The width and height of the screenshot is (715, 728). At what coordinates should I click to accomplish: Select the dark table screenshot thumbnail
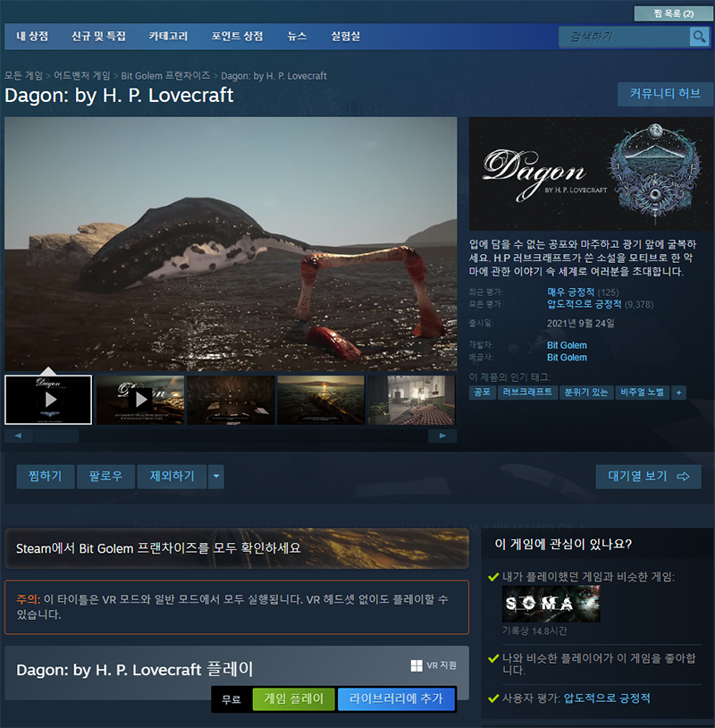click(231, 400)
